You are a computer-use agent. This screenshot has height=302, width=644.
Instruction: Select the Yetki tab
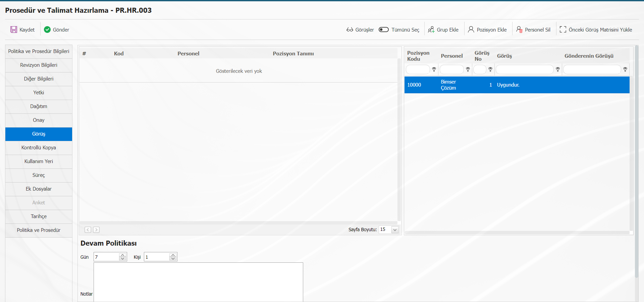[39, 93]
